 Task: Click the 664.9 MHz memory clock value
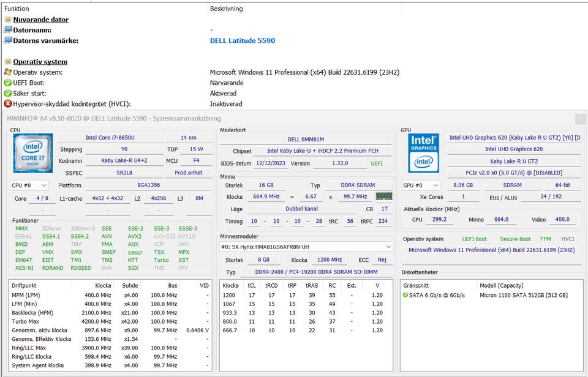(x=266, y=196)
